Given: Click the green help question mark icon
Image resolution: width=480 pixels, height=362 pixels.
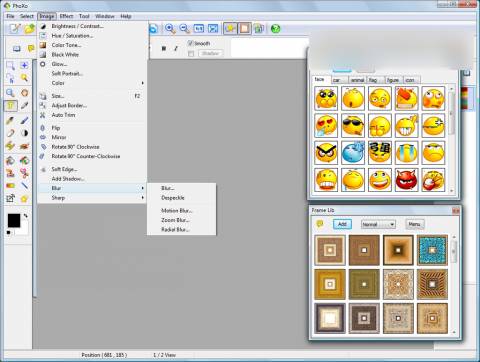Looking at the screenshot, I should 276,29.
